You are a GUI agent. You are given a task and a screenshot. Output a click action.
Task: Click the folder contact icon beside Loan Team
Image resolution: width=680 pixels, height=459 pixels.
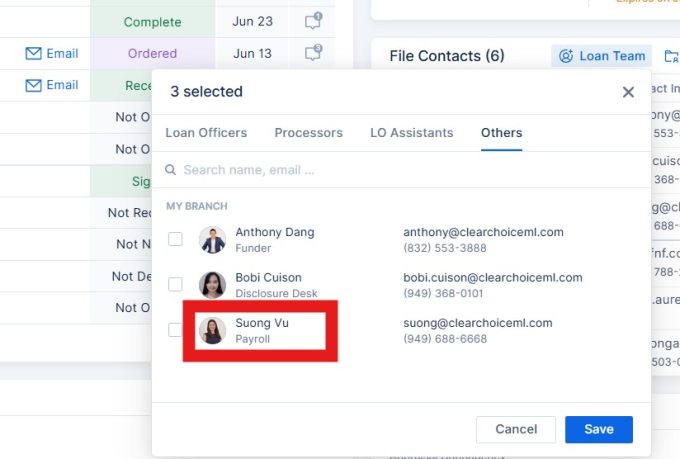pyautogui.click(x=671, y=56)
